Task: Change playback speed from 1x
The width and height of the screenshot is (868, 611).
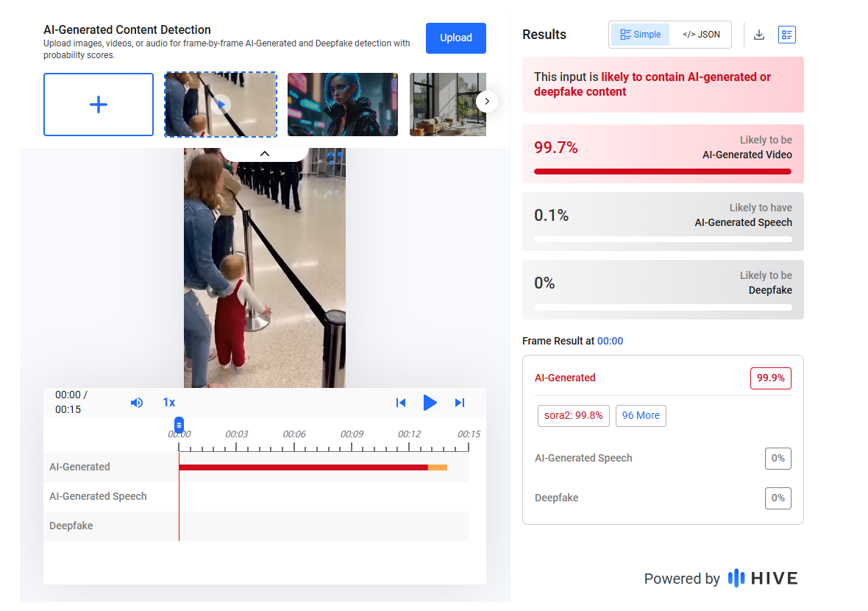Action: pyautogui.click(x=169, y=403)
